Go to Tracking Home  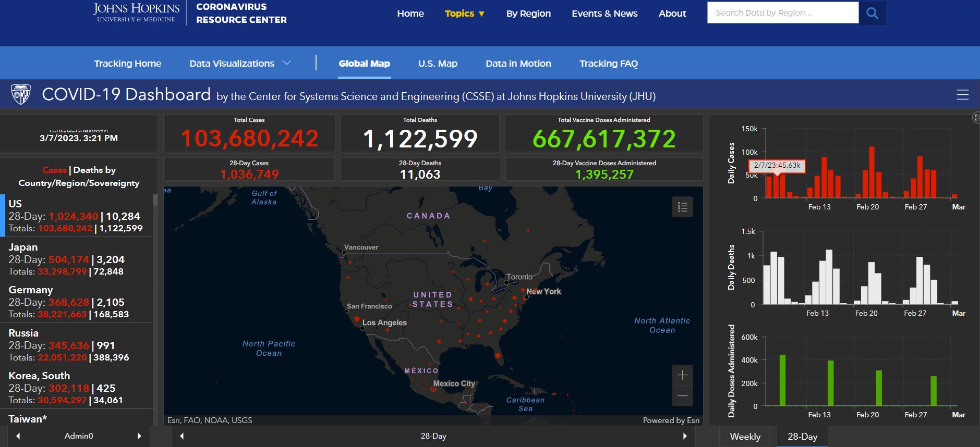127,63
